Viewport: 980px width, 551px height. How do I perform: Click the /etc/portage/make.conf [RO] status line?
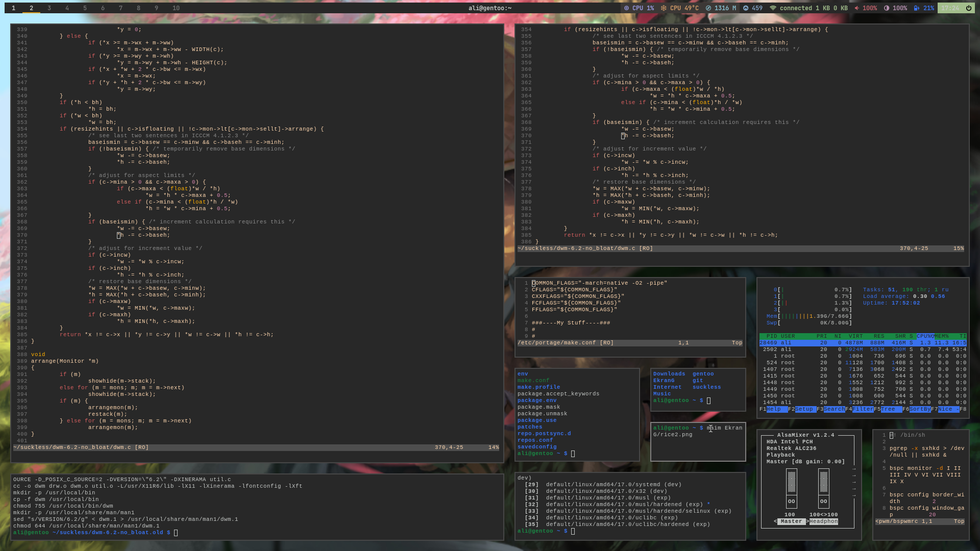tap(630, 343)
